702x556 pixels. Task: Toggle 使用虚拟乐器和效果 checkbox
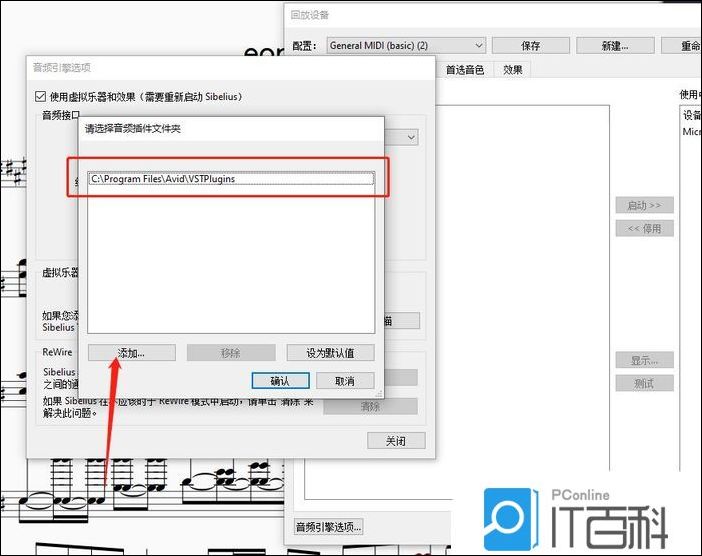coord(40,97)
